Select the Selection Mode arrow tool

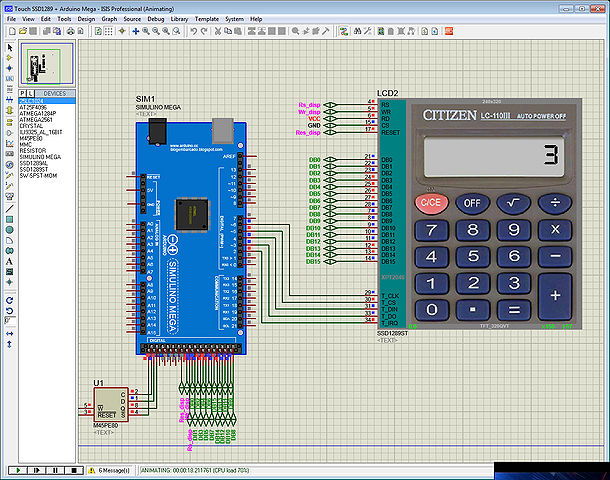[x=10, y=48]
